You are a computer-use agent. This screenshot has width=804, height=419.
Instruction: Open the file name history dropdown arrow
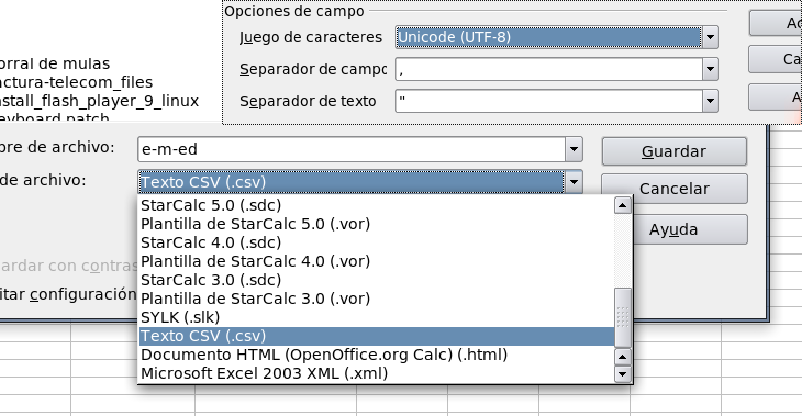pos(573,150)
